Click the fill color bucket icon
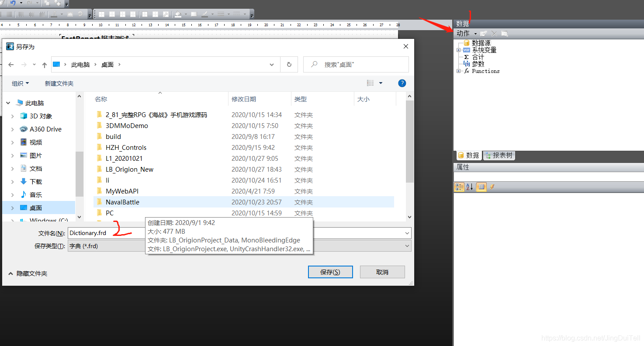 [178, 14]
